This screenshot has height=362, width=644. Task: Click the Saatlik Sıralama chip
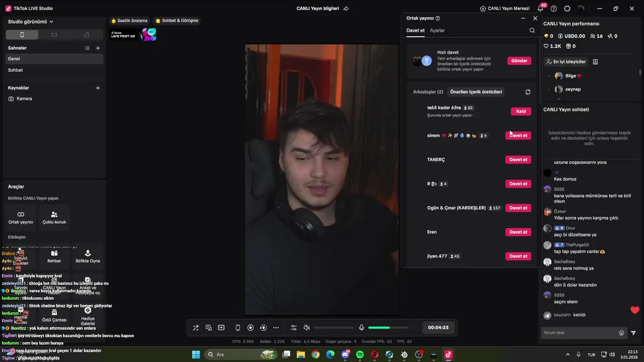(x=129, y=21)
